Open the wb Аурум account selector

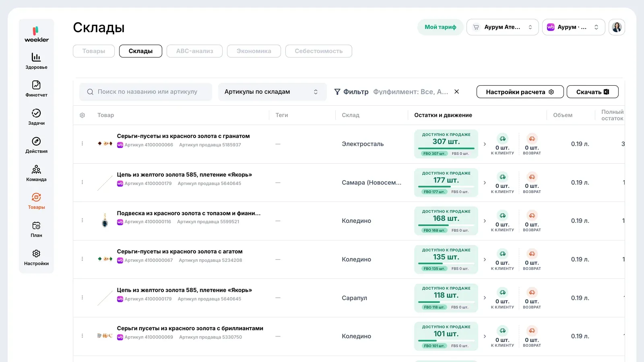(573, 27)
